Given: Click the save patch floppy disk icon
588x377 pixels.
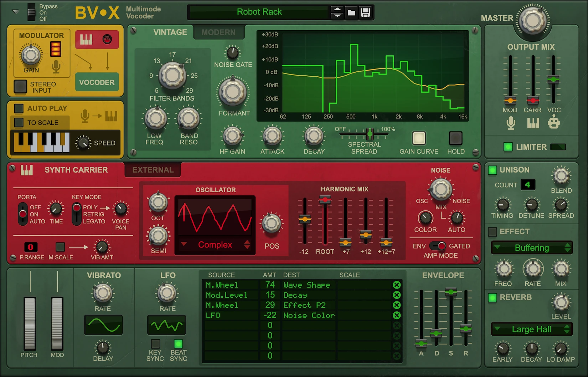Looking at the screenshot, I should coord(365,13).
